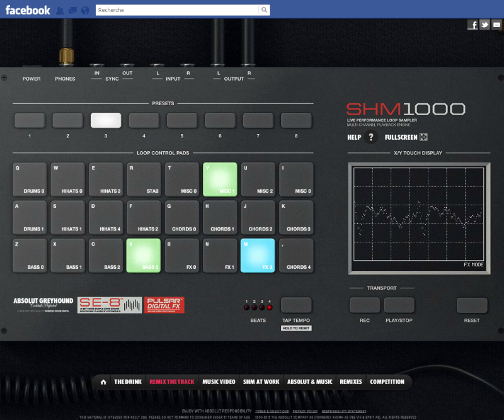Trigger the CHORDS 3 pad
The image size is (504, 420).
296,217
